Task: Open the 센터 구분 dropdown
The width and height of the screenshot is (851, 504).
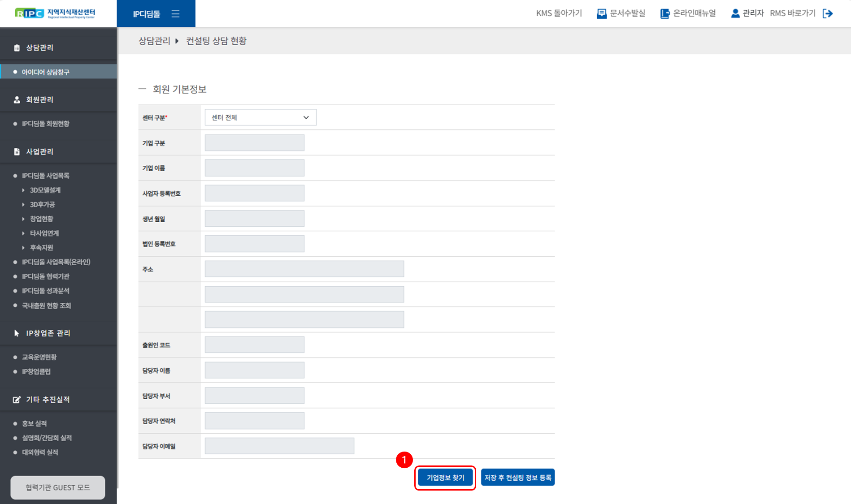Action: tap(260, 117)
